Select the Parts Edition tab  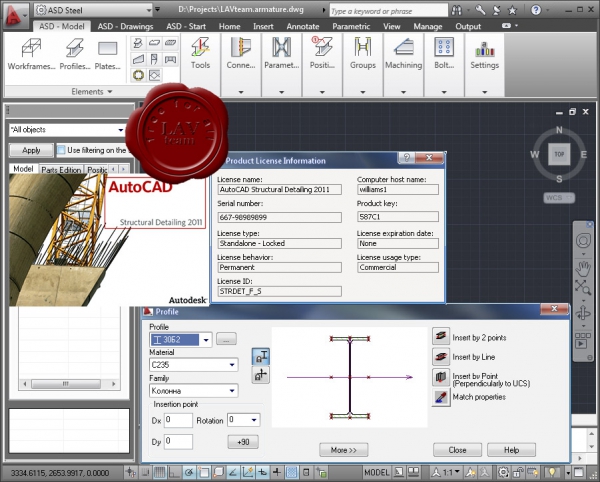pos(61,169)
